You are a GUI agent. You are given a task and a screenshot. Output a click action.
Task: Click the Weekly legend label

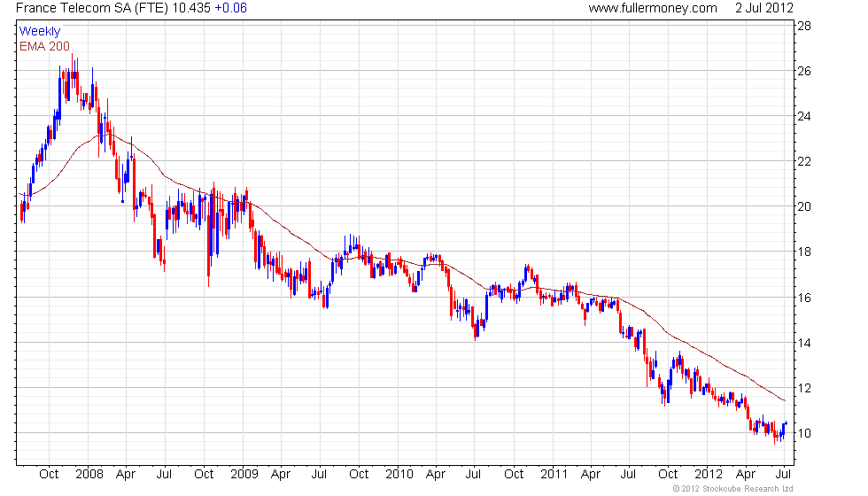click(39, 32)
